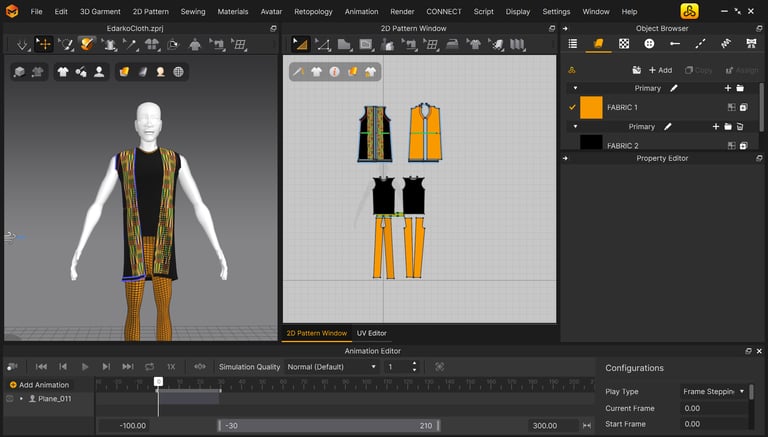Open the Sewing menu

pos(193,11)
